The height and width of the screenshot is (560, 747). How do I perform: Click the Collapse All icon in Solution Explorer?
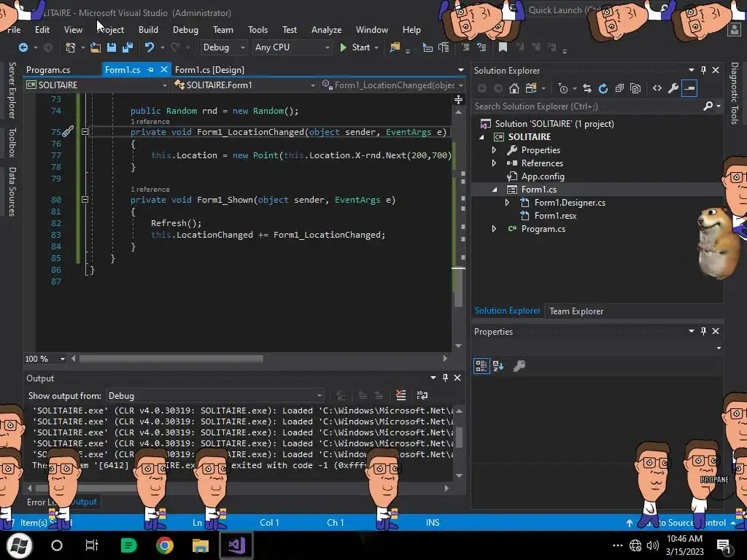pos(619,88)
